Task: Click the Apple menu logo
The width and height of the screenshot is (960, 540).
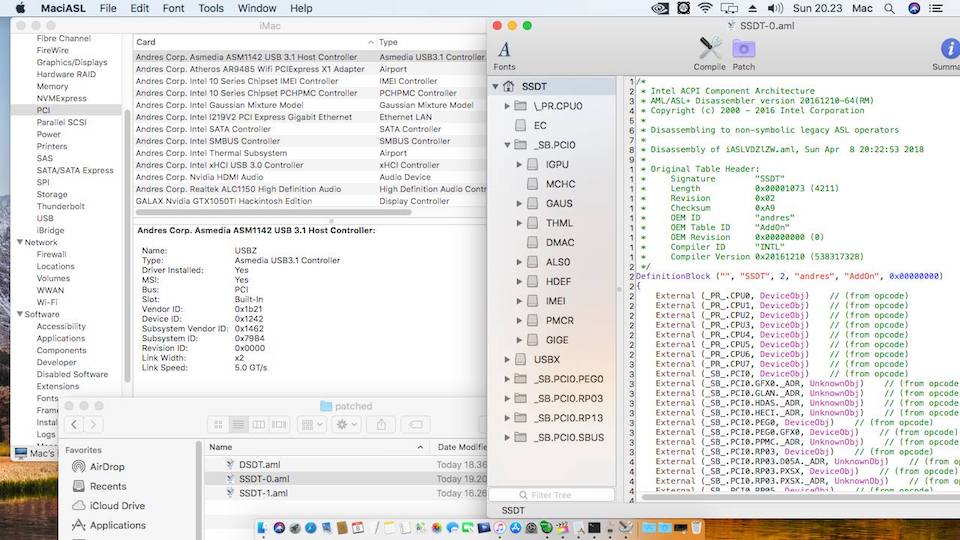Action: pos(20,8)
